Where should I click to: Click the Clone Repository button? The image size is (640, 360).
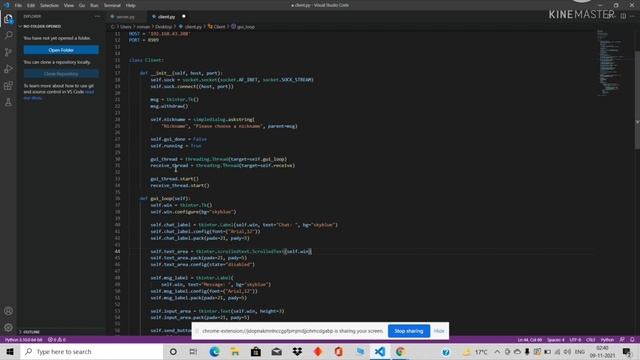pos(61,74)
